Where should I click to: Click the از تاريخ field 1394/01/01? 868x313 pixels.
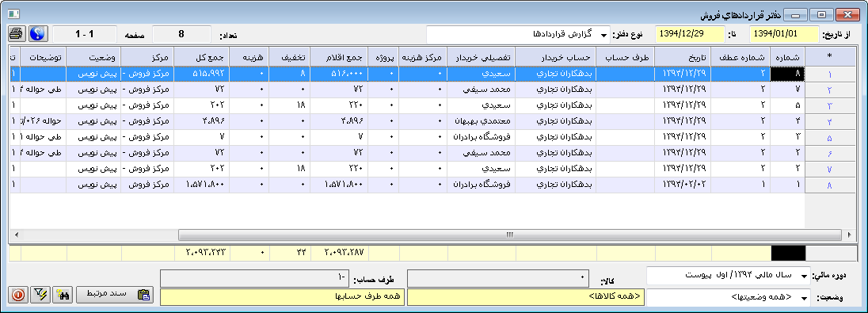click(x=783, y=34)
